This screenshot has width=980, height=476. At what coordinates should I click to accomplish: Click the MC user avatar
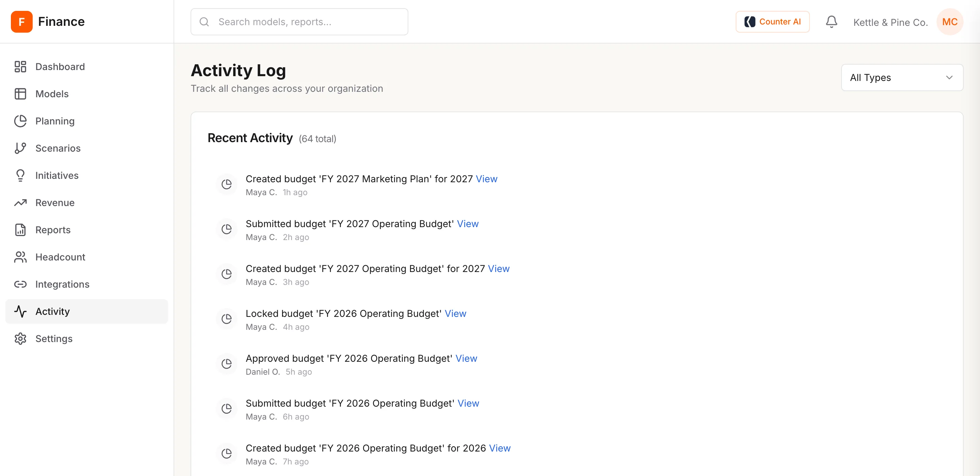(950, 22)
